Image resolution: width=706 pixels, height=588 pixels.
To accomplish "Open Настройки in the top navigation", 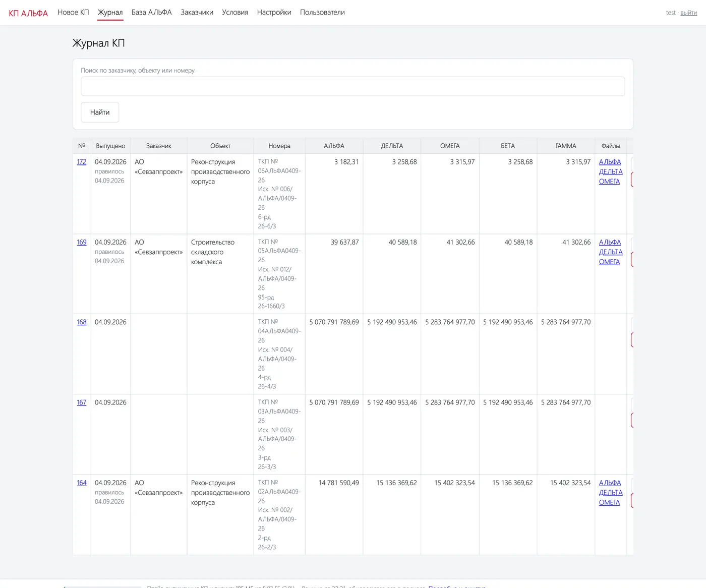I will [x=274, y=12].
